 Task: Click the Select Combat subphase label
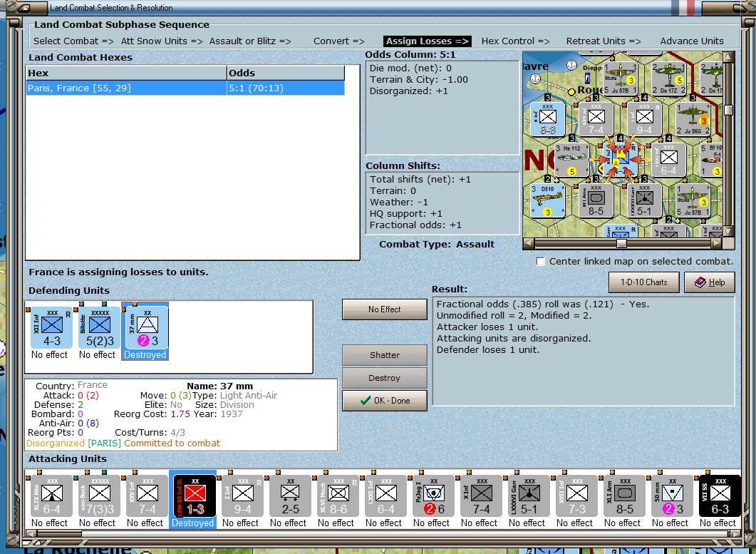point(74,41)
